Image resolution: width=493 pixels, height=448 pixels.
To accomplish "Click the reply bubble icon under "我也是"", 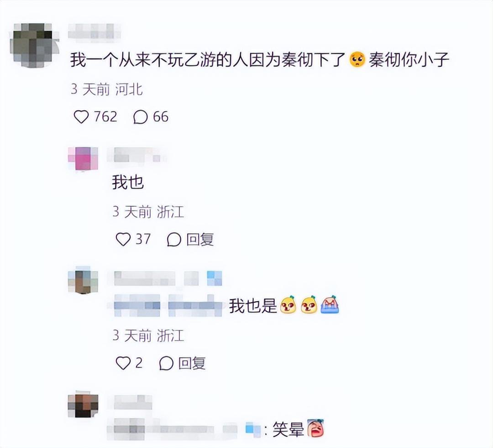I will coord(166,364).
